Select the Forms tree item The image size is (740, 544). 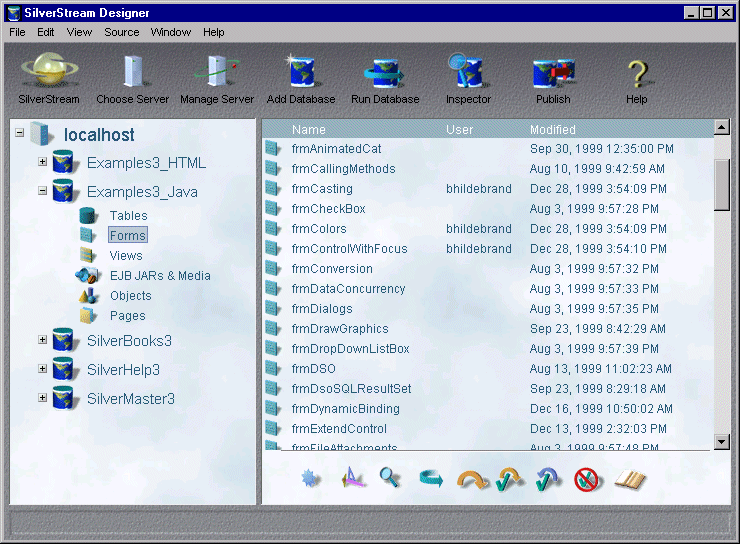(128, 235)
